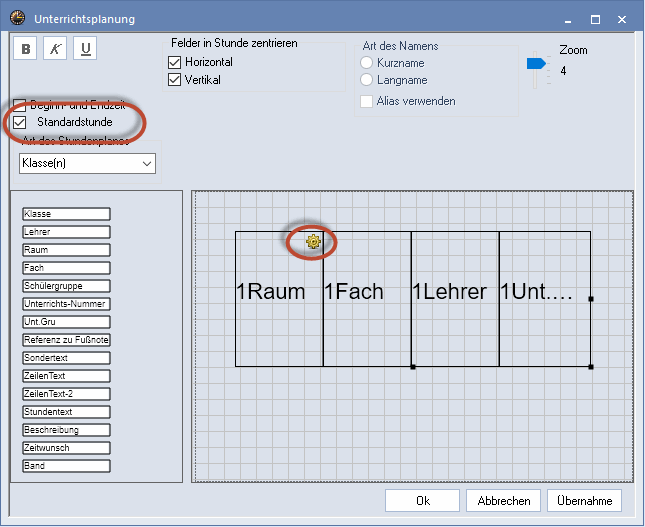Screen dimensions: 645x527
Task: Confirm with the Ok button
Action: point(422,501)
